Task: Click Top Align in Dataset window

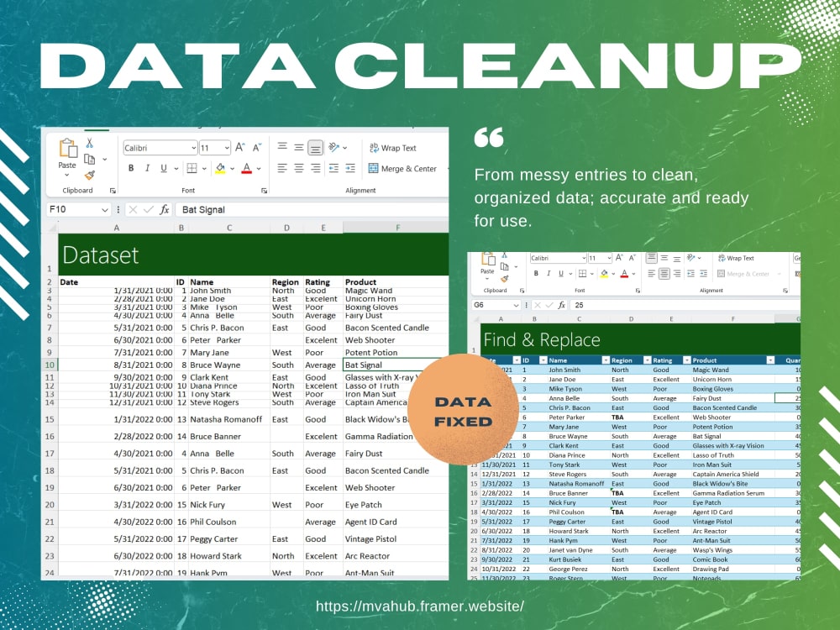Action: (282, 147)
